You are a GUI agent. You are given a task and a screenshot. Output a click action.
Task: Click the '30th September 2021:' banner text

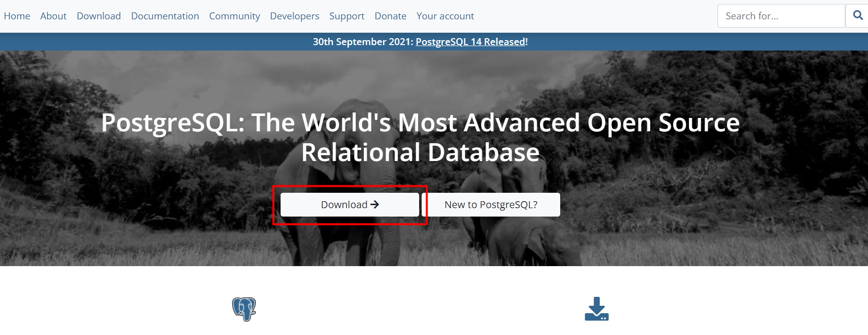coord(363,42)
